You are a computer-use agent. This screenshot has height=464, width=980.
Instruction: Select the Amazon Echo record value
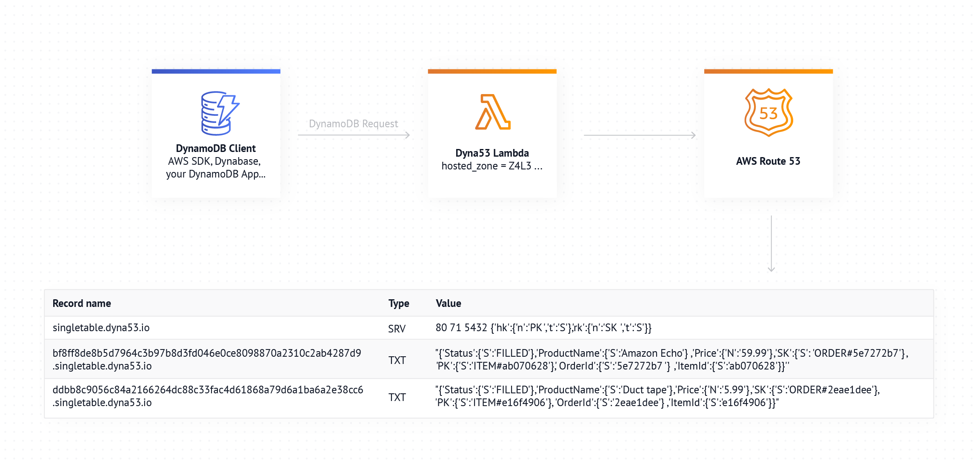(x=672, y=360)
